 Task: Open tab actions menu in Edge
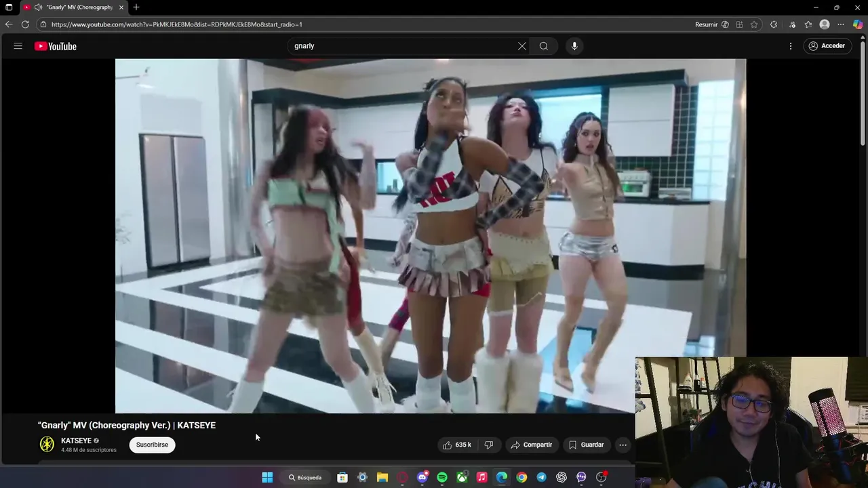(9, 7)
